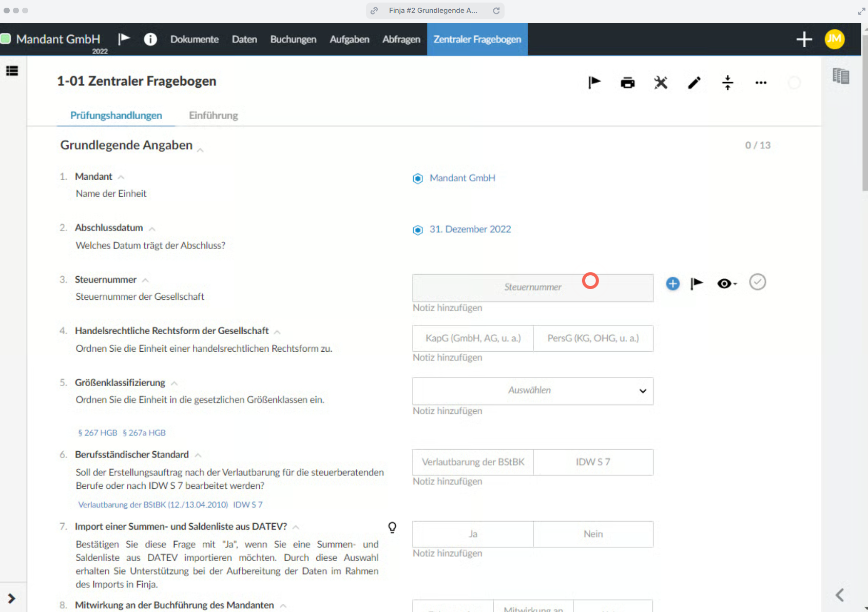Image resolution: width=868 pixels, height=612 pixels.
Task: Click into the Steuernummer input field
Action: click(x=533, y=288)
